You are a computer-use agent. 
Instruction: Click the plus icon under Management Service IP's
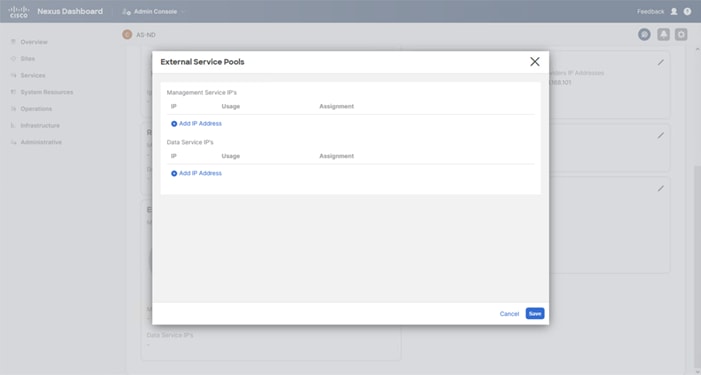point(174,124)
